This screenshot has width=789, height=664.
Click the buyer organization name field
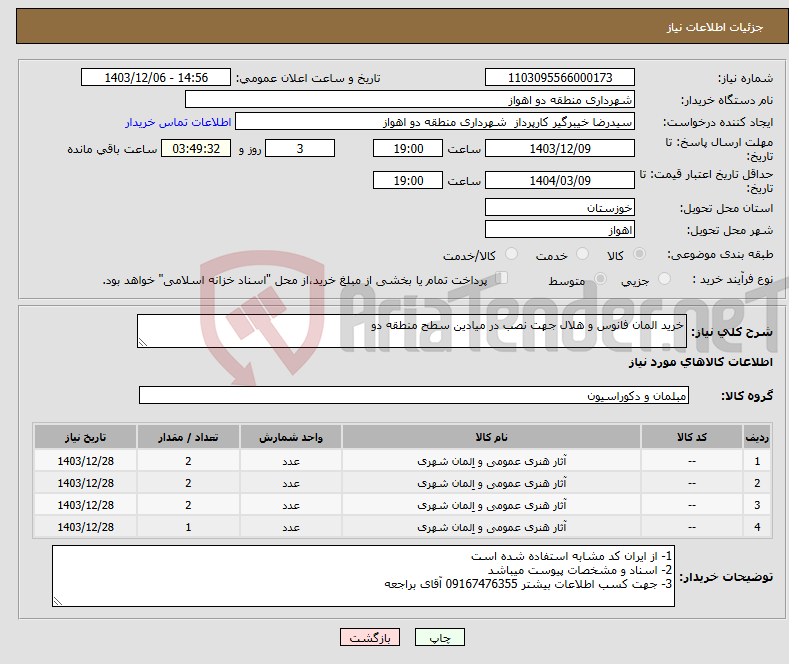click(x=410, y=99)
